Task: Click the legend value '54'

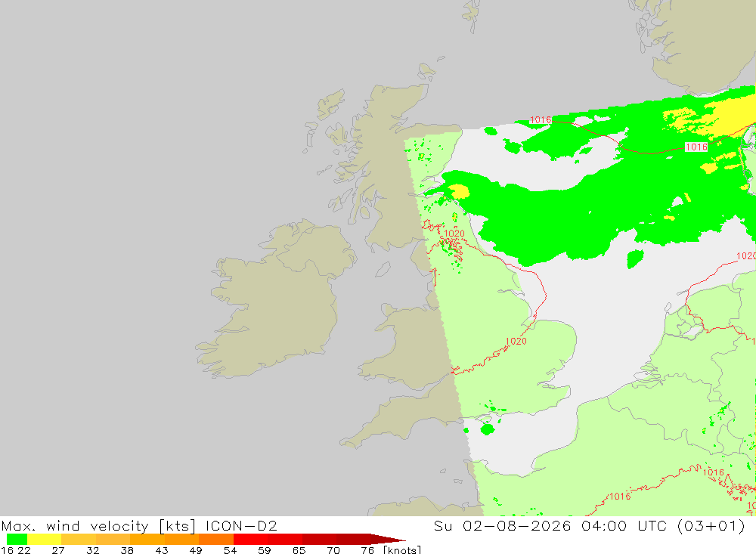Action: (x=230, y=550)
